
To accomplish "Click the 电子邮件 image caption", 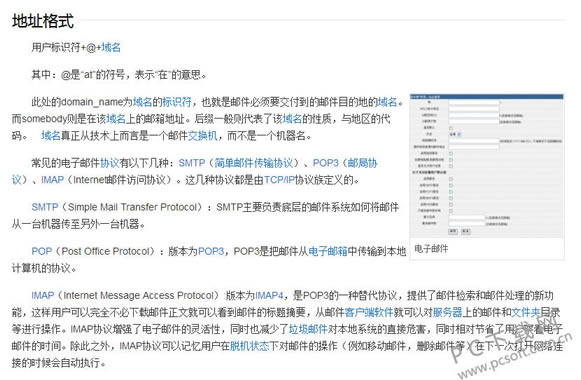I will (431, 249).
